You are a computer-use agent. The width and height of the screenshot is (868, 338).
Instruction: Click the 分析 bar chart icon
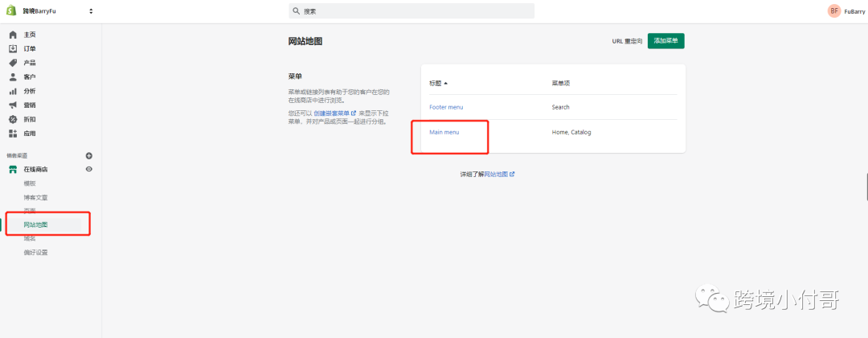[x=14, y=91]
